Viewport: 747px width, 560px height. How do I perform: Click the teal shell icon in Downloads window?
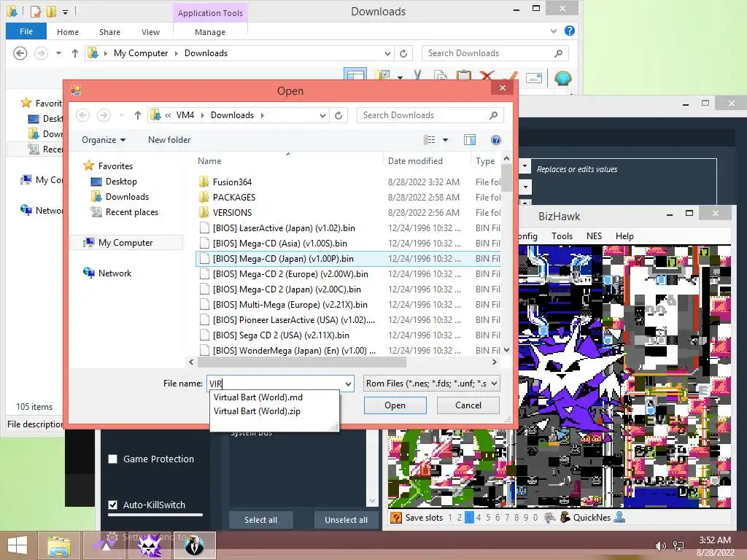(562, 77)
